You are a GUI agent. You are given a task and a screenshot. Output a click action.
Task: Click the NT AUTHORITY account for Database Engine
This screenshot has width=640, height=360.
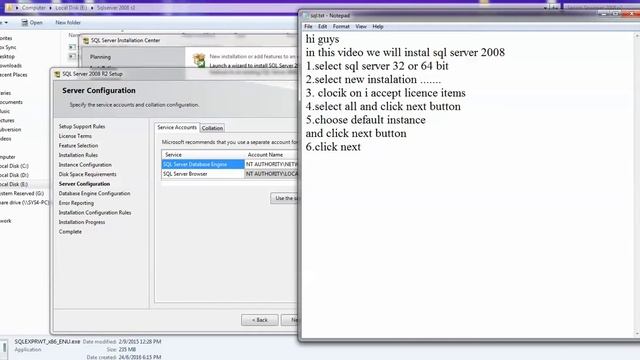271,164
